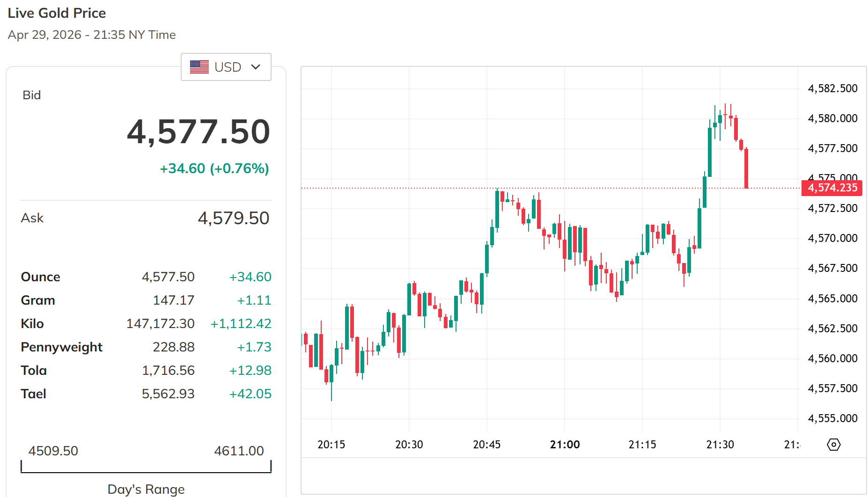Image resolution: width=868 pixels, height=497 pixels.
Task: Select the Tael price row
Action: tap(146, 394)
